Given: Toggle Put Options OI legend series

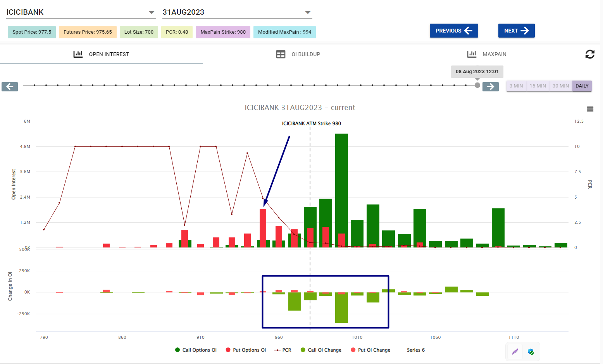Looking at the screenshot, I should (246, 350).
